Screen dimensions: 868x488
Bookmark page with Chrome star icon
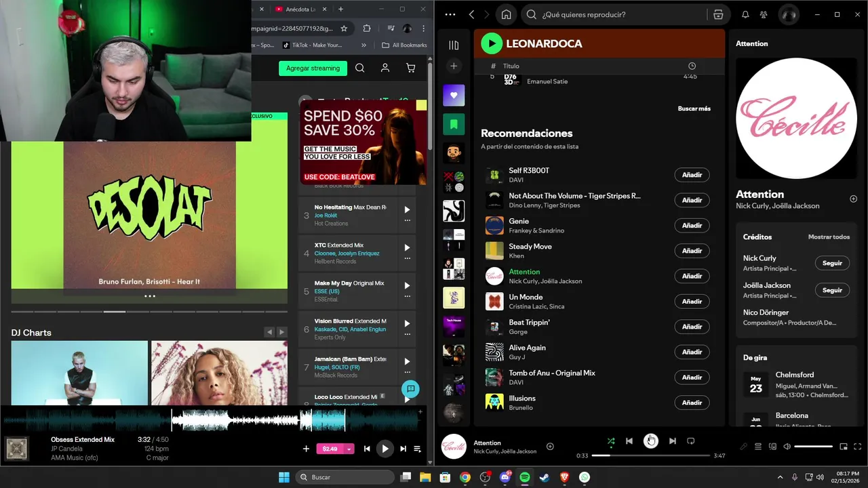click(344, 28)
